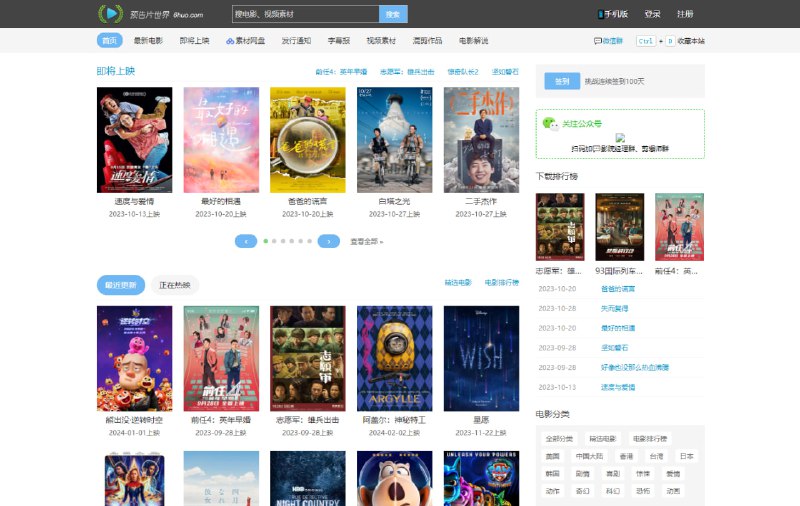Click the 搜电影、视频素材 search field
Image resolution: width=800 pixels, height=506 pixels.
tap(305, 14)
